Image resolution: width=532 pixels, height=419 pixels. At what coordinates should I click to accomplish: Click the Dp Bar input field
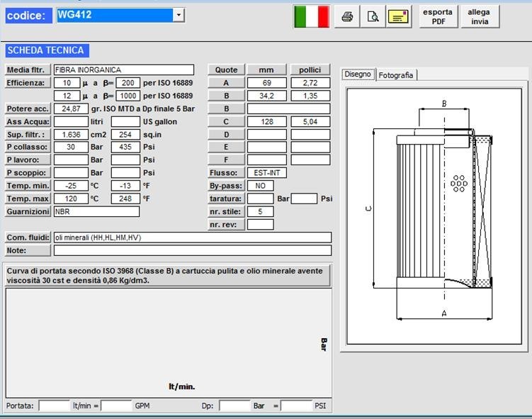[x=234, y=406]
